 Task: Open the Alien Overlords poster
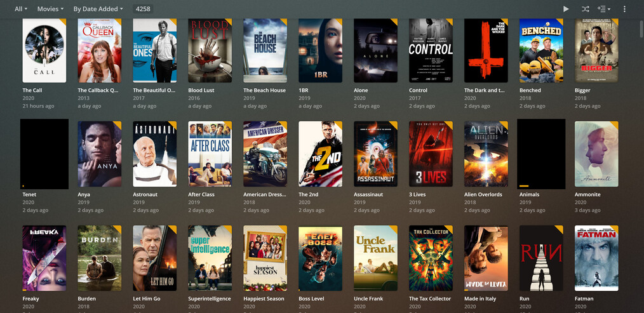[x=486, y=154]
